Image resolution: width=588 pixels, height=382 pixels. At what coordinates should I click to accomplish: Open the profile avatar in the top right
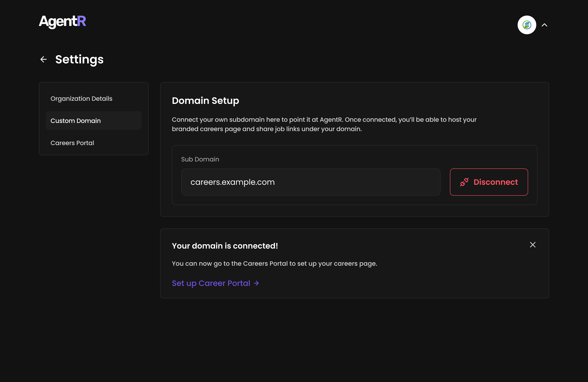click(x=526, y=25)
